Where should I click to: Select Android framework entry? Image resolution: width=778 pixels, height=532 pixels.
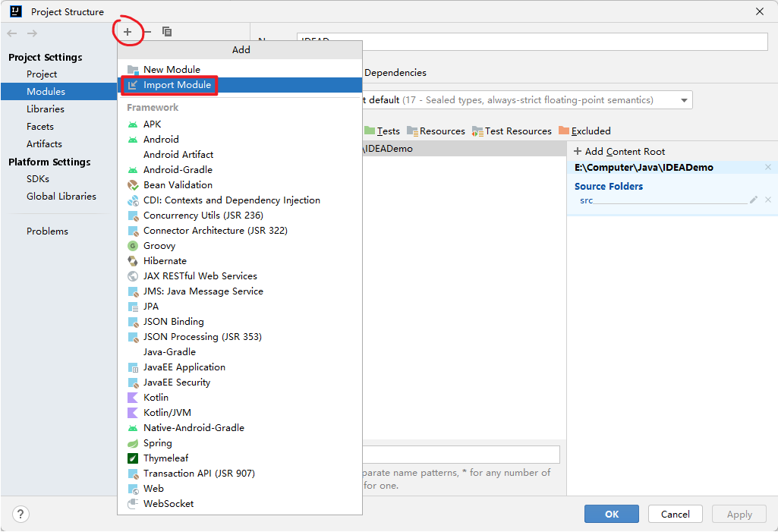240,140
